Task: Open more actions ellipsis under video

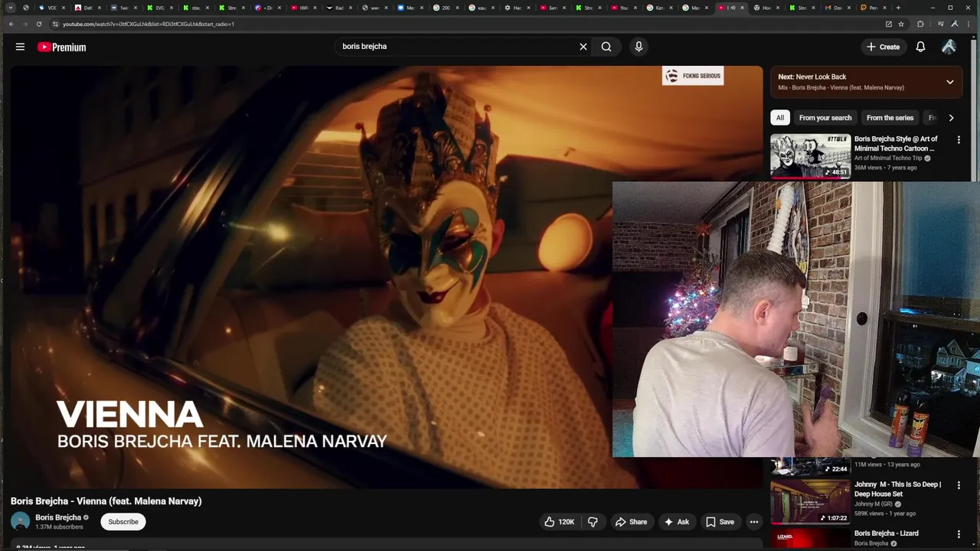Action: click(x=754, y=522)
